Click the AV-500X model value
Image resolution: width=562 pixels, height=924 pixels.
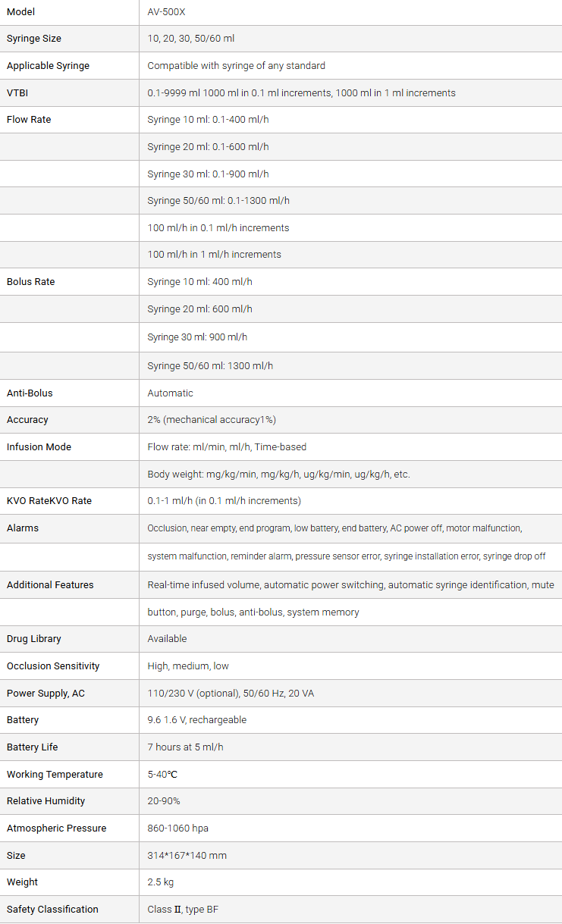168,12
